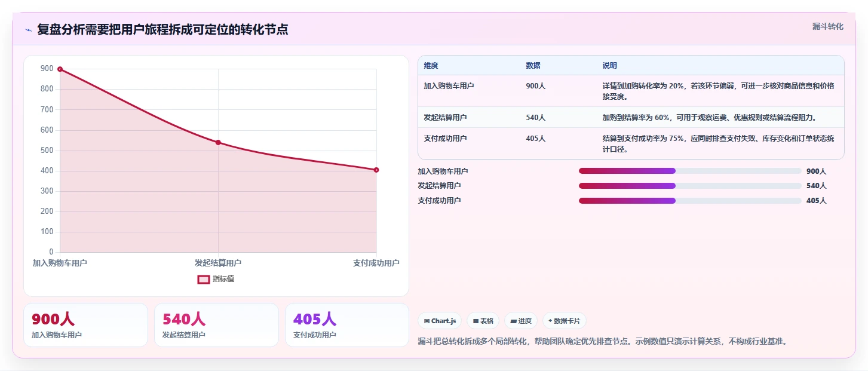Click the 900 data point on the chart
The height and width of the screenshot is (371, 868).
[60, 69]
